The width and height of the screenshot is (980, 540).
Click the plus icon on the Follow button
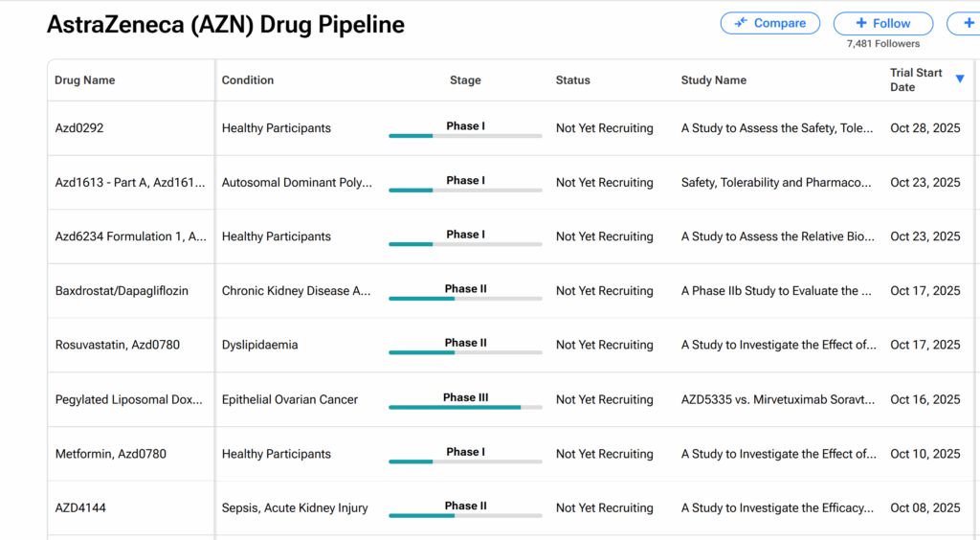861,23
